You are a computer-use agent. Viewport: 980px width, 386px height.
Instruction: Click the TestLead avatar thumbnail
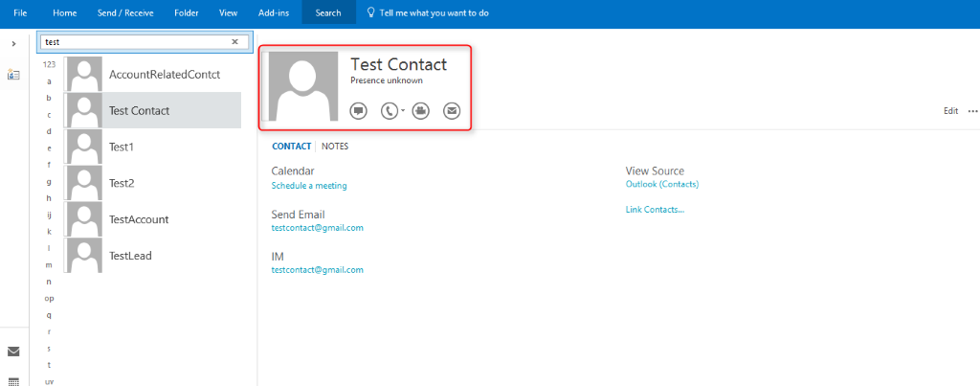[x=83, y=256]
